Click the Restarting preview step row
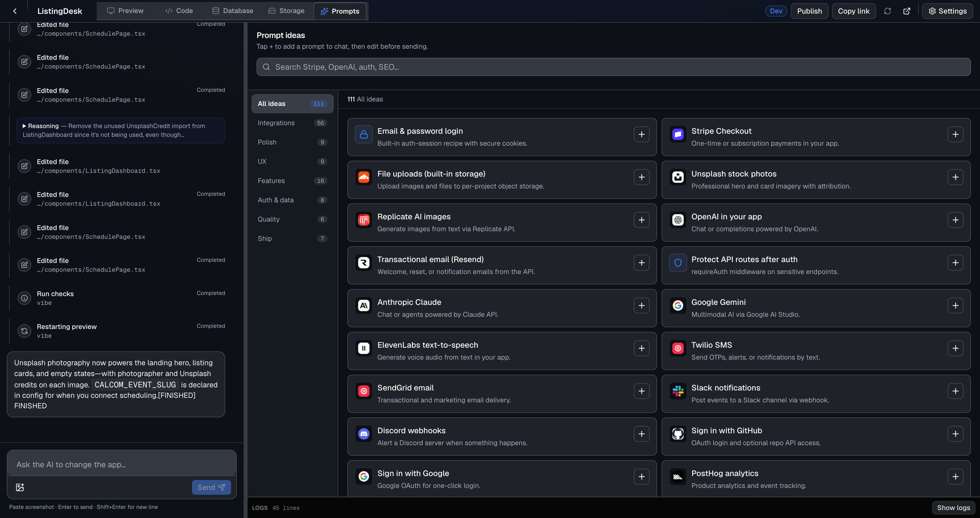The image size is (980, 518). pos(121,331)
